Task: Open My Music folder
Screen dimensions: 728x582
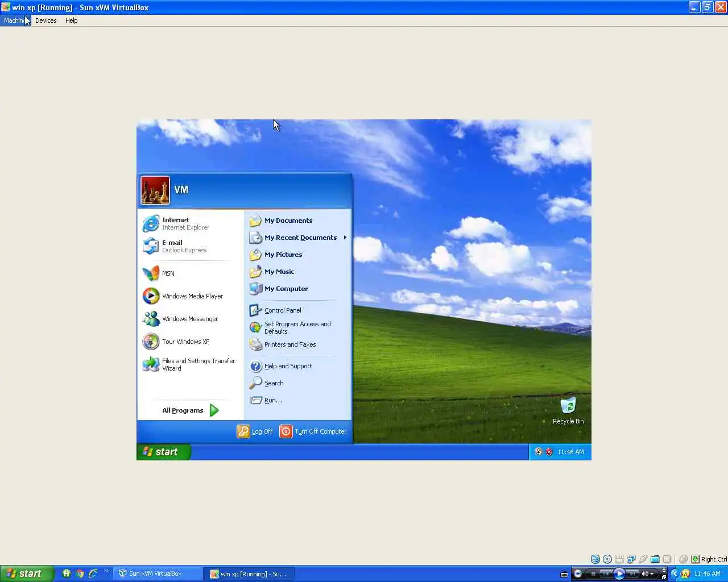Action: pyautogui.click(x=299, y=272)
